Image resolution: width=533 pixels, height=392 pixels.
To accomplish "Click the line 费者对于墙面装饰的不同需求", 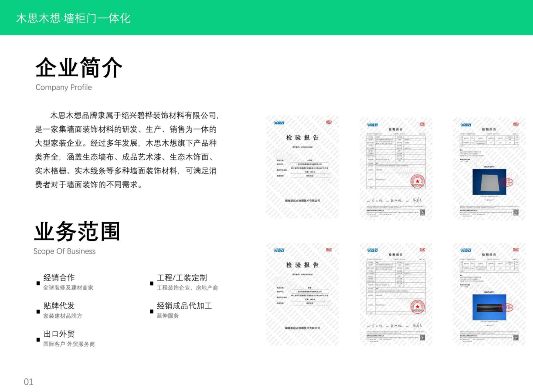I will coord(89,184).
